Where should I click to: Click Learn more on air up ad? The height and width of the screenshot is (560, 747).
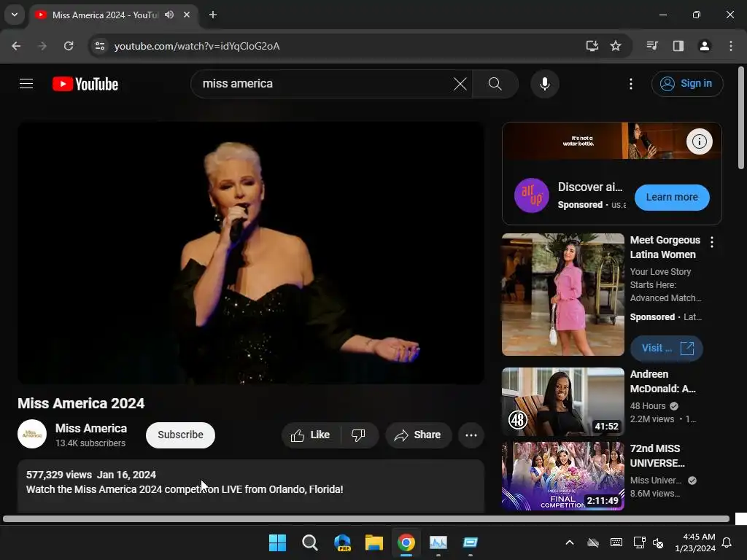click(x=672, y=197)
